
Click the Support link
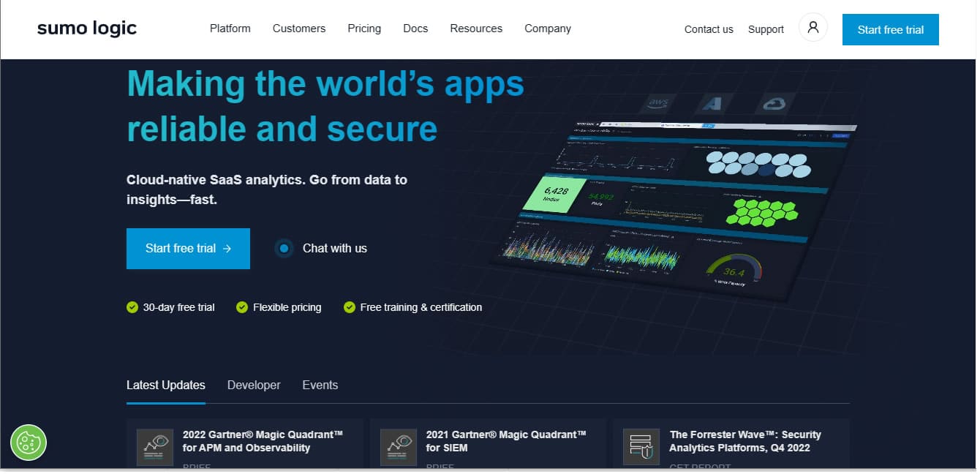click(x=766, y=29)
